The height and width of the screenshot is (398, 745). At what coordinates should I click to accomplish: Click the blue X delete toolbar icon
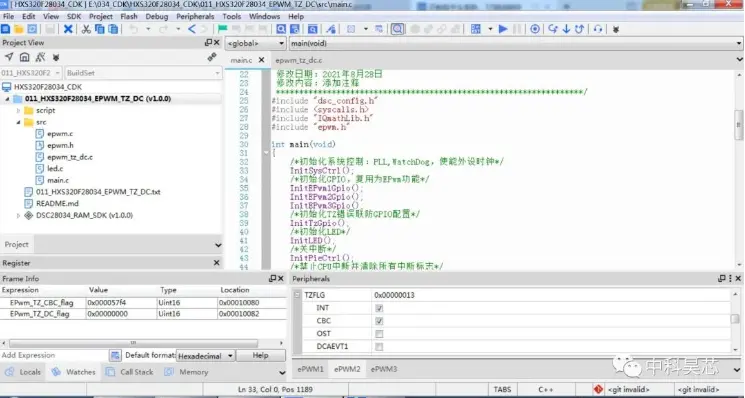68,29
